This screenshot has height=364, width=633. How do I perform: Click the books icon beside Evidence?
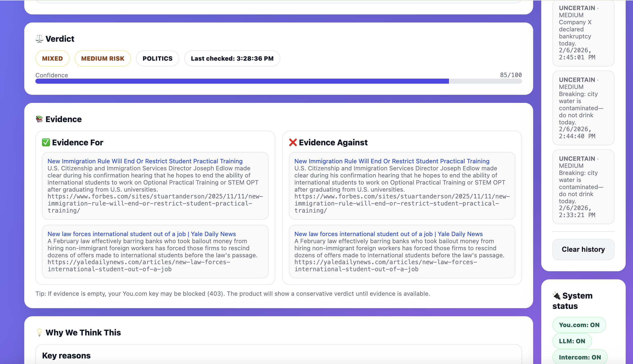coord(39,119)
